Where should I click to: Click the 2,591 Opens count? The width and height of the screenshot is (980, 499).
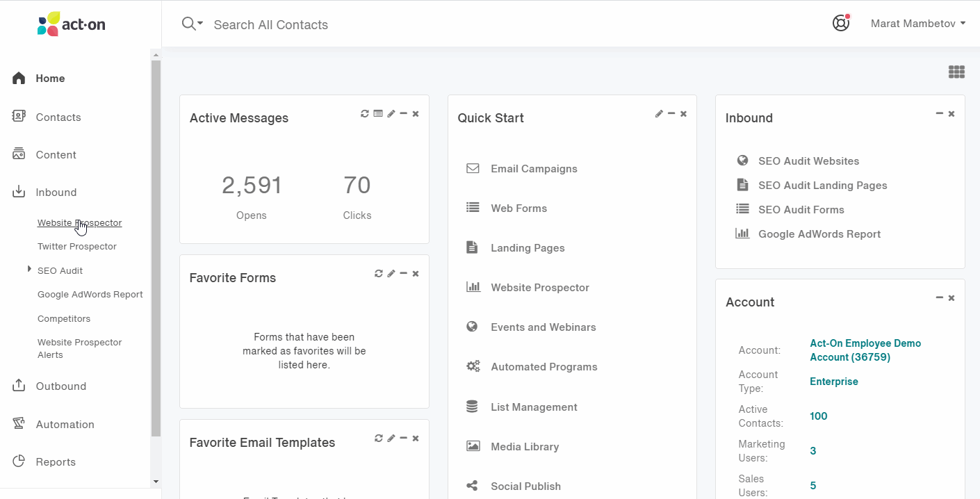tap(252, 186)
